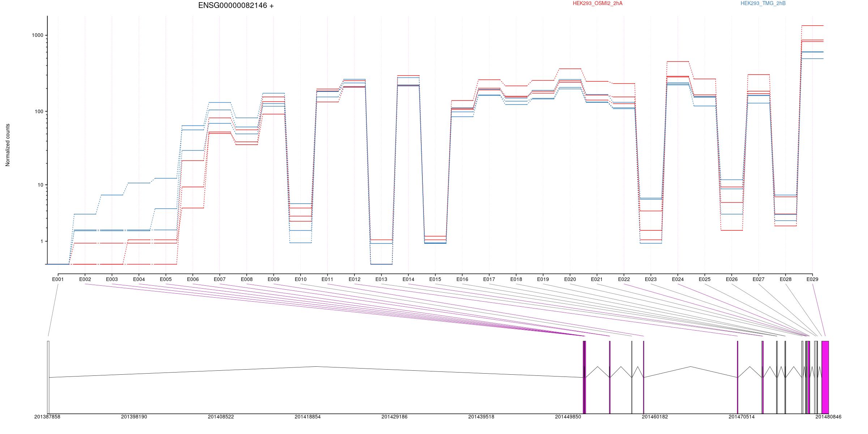Screen dimensions: 868x434
Task: Click exon label E011
Action: [x=327, y=279]
